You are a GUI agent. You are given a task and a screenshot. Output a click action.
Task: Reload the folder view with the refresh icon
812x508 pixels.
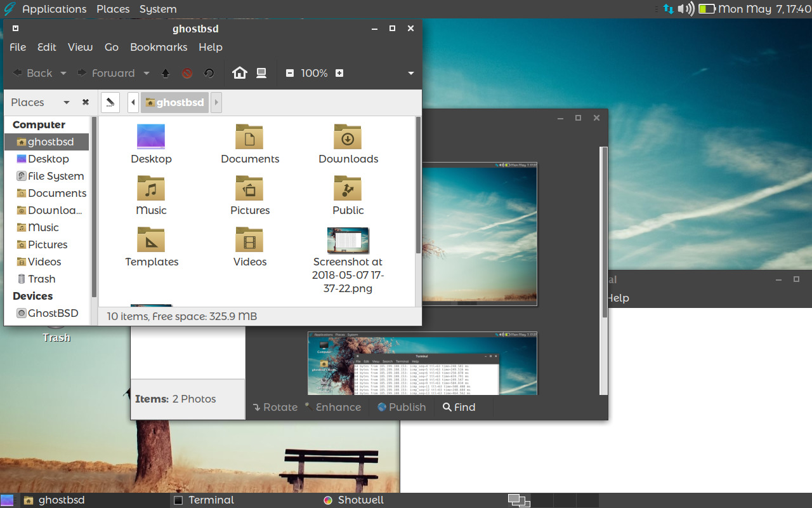(x=209, y=73)
